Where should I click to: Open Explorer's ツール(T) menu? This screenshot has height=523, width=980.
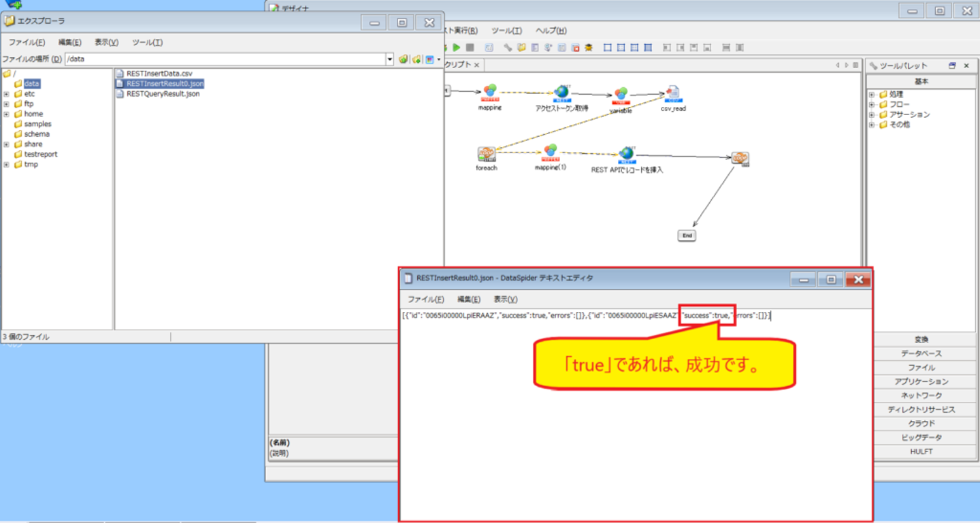147,42
